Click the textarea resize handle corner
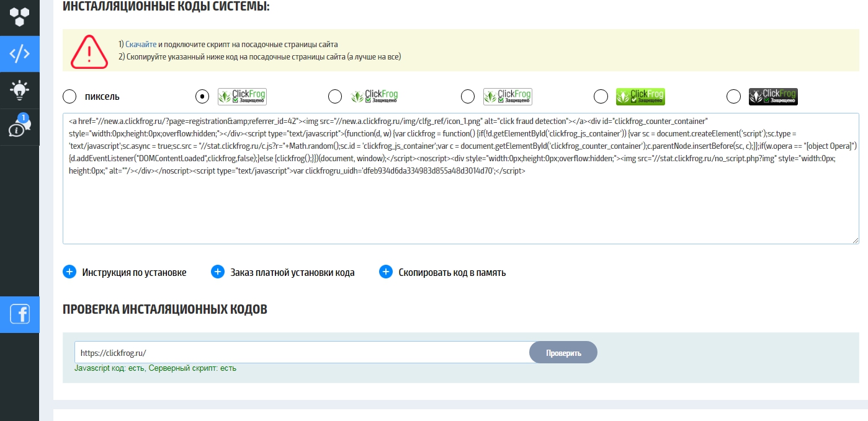Image resolution: width=868 pixels, height=421 pixels. pos(856,241)
